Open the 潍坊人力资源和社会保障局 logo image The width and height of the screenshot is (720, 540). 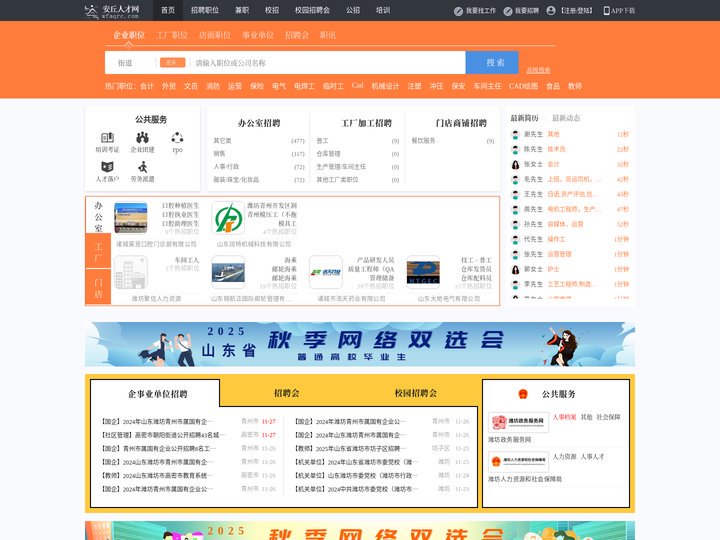pos(518,461)
